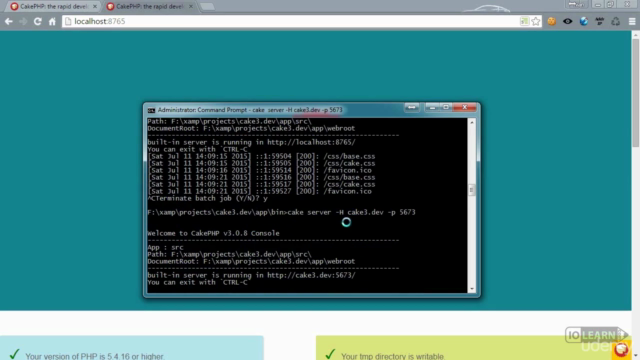The height and width of the screenshot is (360, 640).
Task: Click 'Your tmp directory is writable' message
Action: (392, 356)
